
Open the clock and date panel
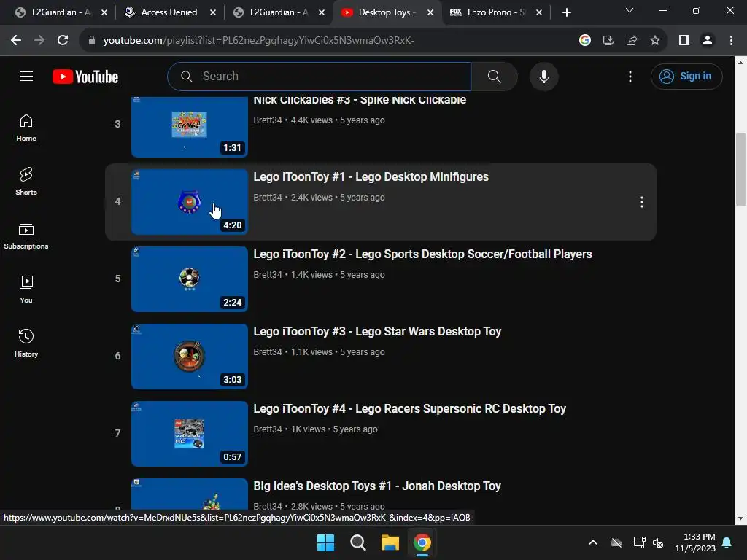click(695, 542)
